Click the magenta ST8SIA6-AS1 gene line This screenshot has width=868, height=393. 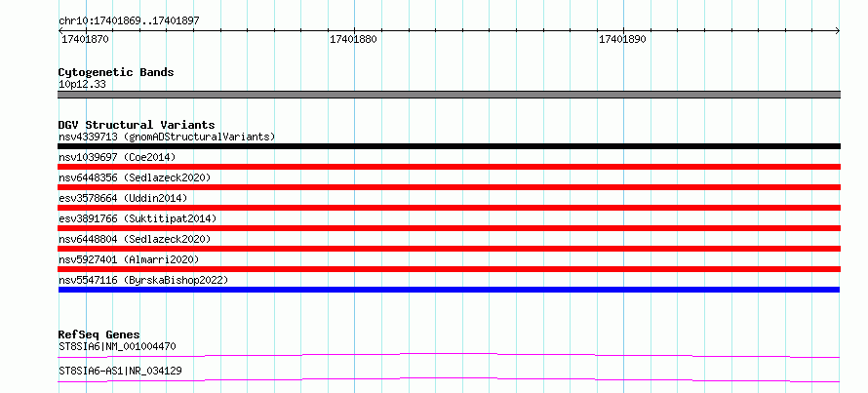pyautogui.click(x=449, y=379)
